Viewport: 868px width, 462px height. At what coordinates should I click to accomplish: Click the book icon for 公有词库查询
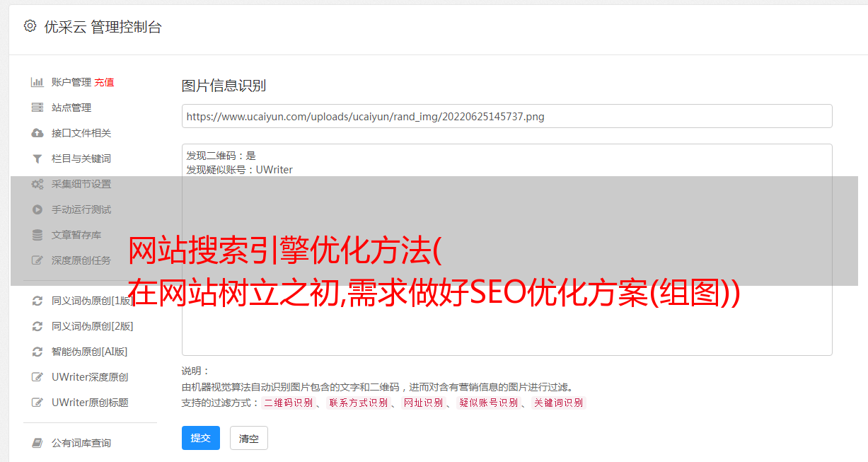pyautogui.click(x=37, y=443)
